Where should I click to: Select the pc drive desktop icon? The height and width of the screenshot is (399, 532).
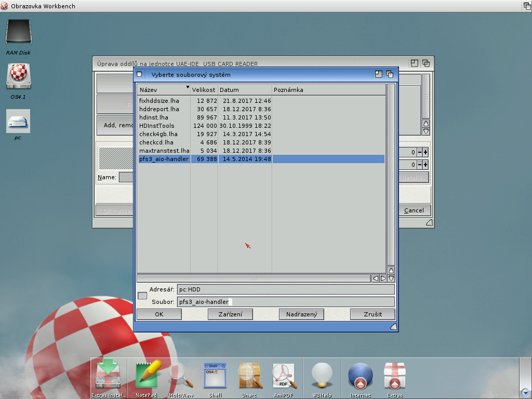coord(18,122)
